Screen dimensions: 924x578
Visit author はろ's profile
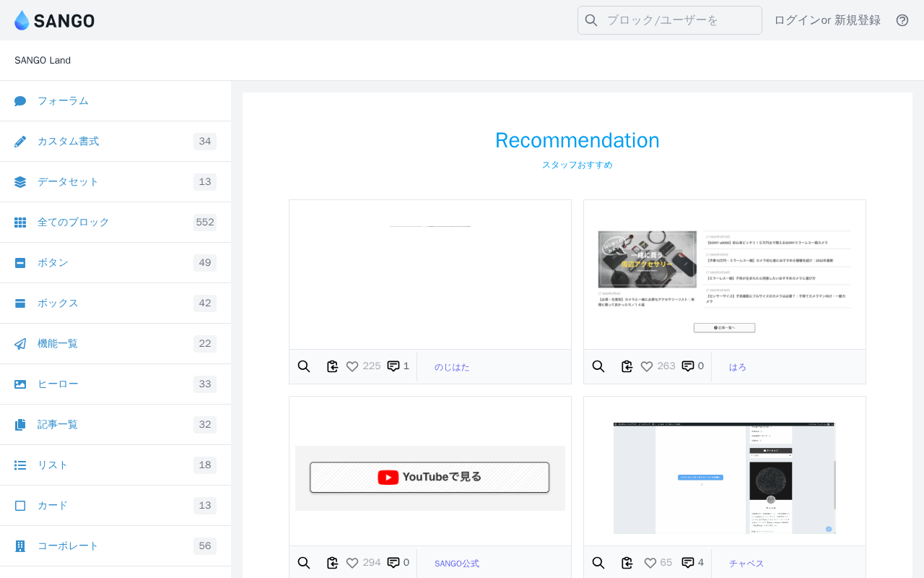[x=738, y=367]
